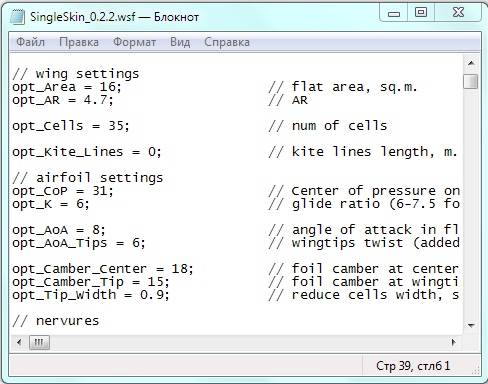The image size is (488, 384).
Task: Click the comment '// airfoil settings'
Action: 88,178
